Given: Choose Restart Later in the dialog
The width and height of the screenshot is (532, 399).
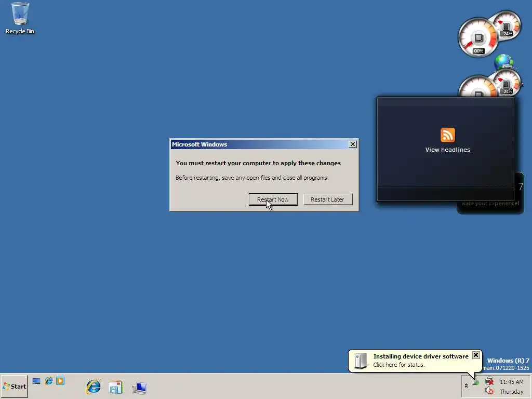Looking at the screenshot, I should coord(327,199).
